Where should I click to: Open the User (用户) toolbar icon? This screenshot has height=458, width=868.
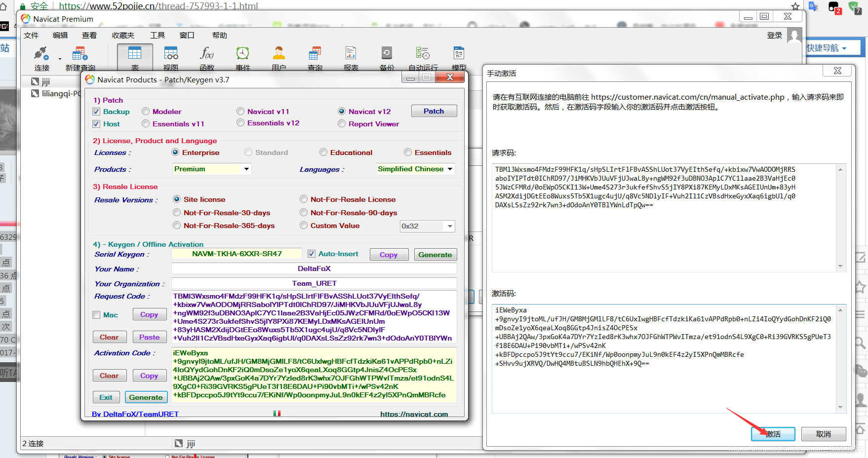tap(279, 58)
